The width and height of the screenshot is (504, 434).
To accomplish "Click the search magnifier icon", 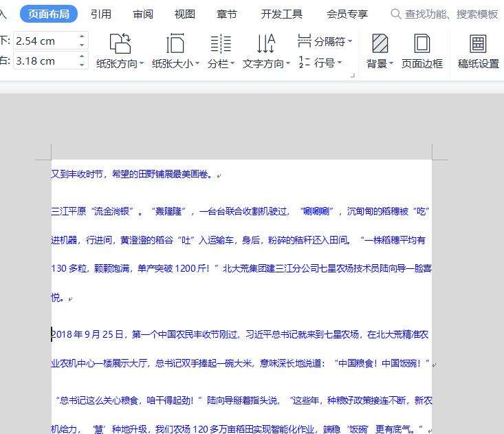I will point(396,14).
